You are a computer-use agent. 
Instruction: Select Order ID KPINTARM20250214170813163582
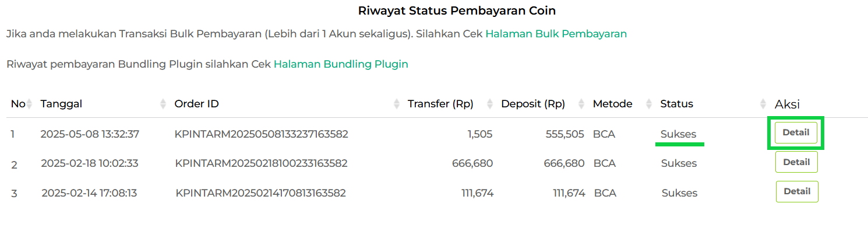(x=261, y=192)
